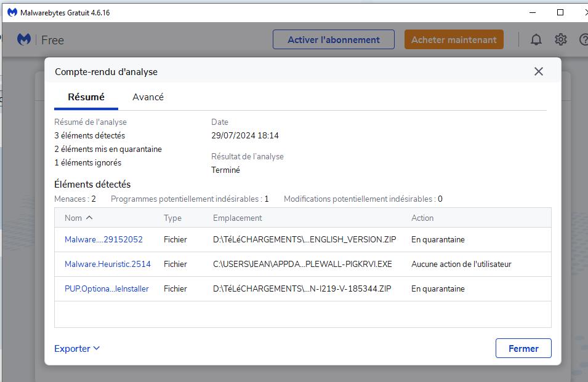Open Malwarebytes settings gear icon
Viewport: 588px width, 382px height.
tap(561, 39)
